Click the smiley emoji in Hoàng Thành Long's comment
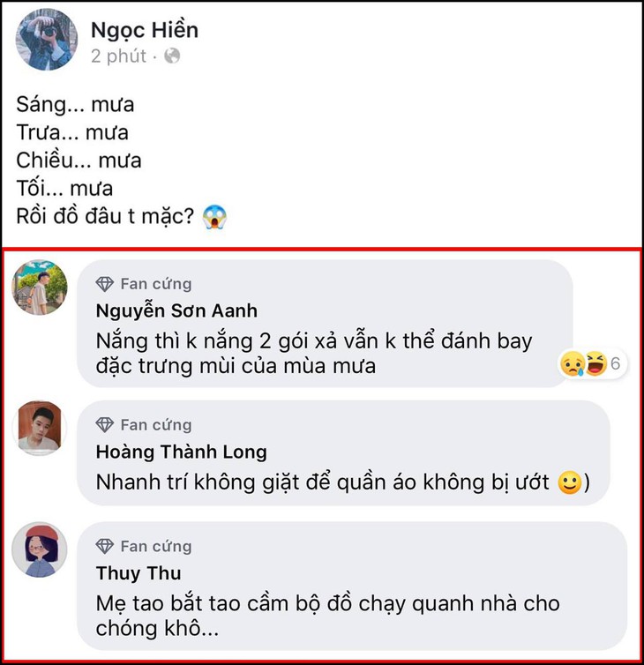 coord(570,483)
